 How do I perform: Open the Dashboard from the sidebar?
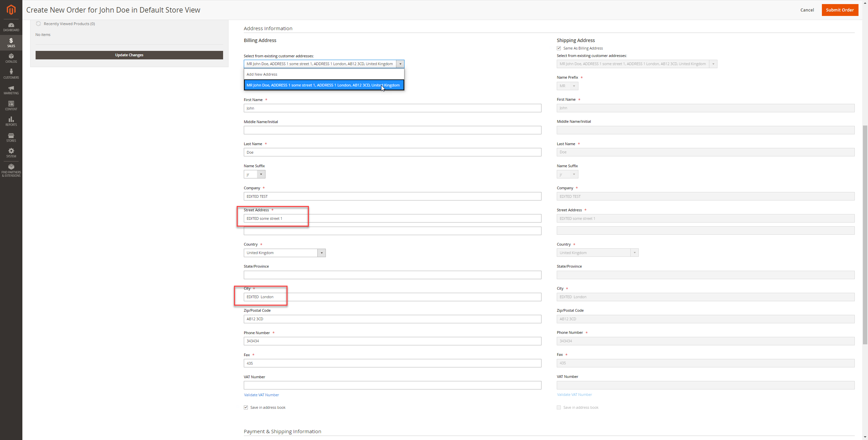11,26
